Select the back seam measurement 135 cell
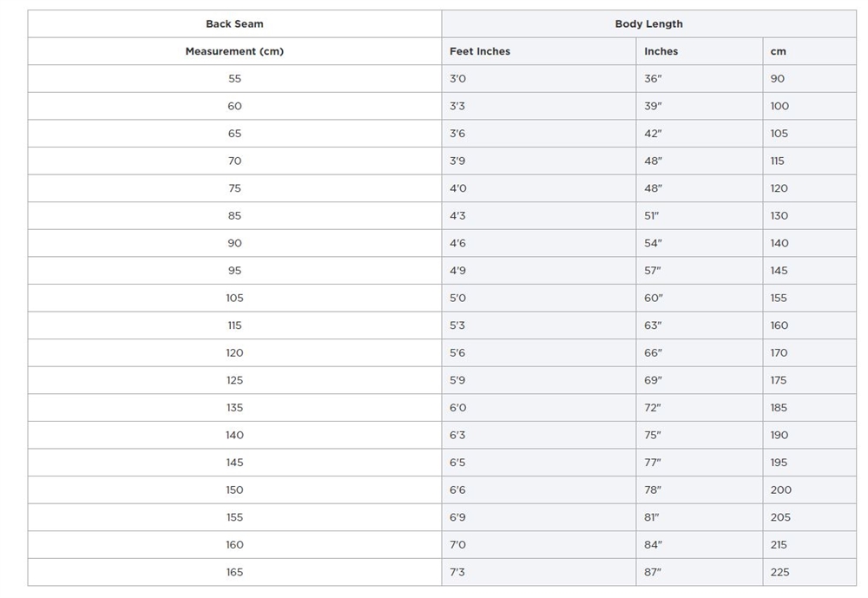 tap(234, 408)
